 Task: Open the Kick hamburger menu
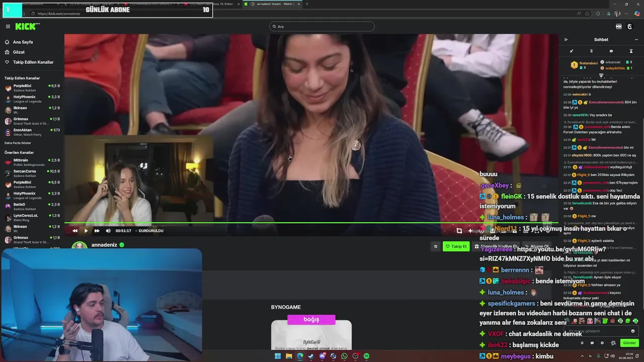pyautogui.click(x=8, y=27)
